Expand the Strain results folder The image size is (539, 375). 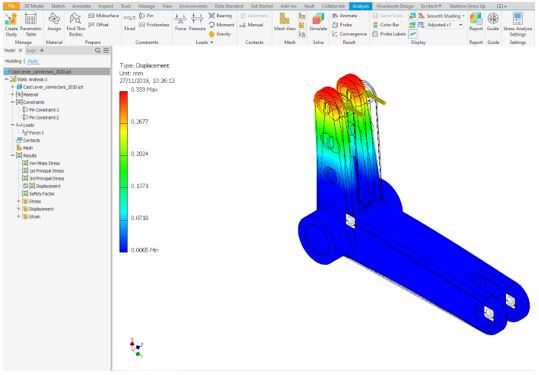[x=19, y=217]
